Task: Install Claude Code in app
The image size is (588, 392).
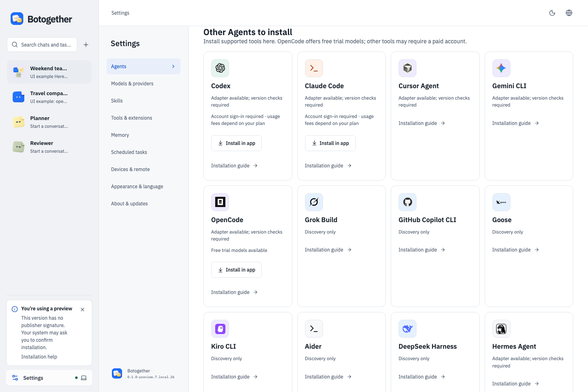Action: coord(330,143)
